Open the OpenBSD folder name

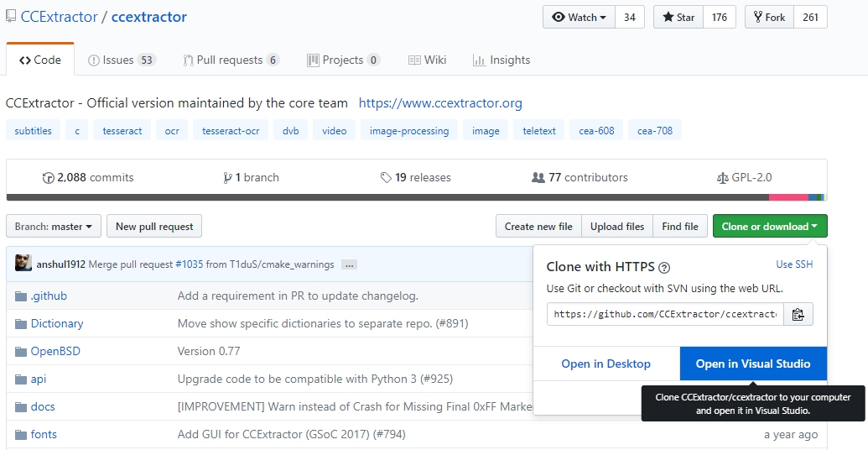click(55, 352)
